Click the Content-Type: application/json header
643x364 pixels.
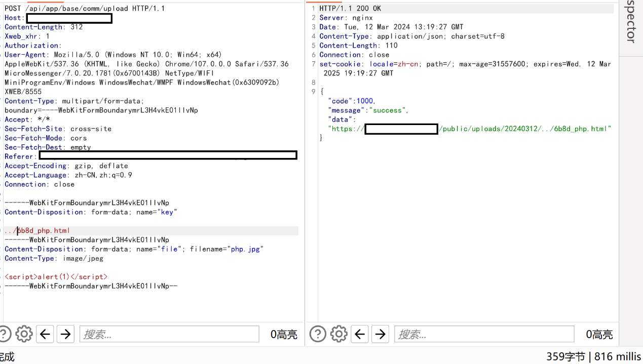[x=412, y=36]
